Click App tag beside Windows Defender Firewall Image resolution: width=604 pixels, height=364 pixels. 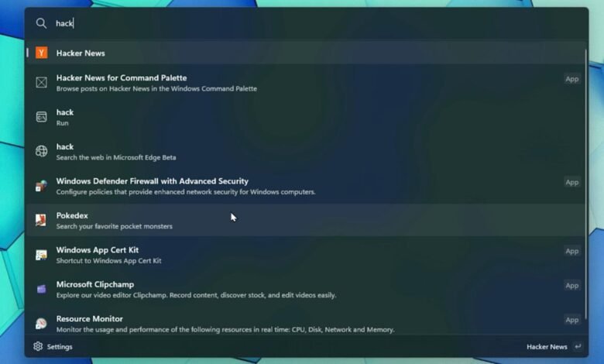572,182
